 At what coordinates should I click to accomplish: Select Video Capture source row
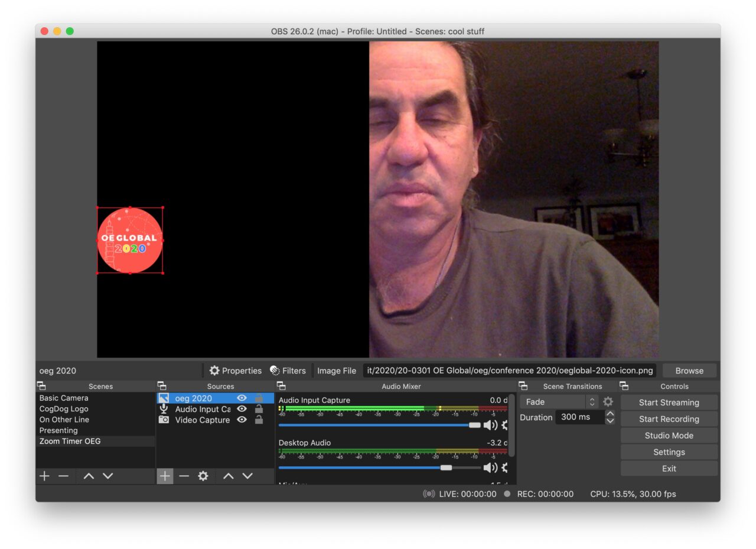click(216, 420)
